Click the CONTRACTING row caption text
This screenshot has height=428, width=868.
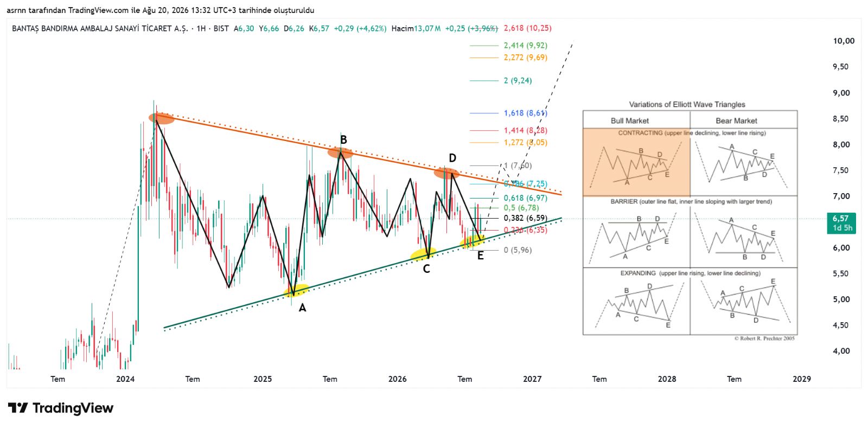click(x=692, y=133)
